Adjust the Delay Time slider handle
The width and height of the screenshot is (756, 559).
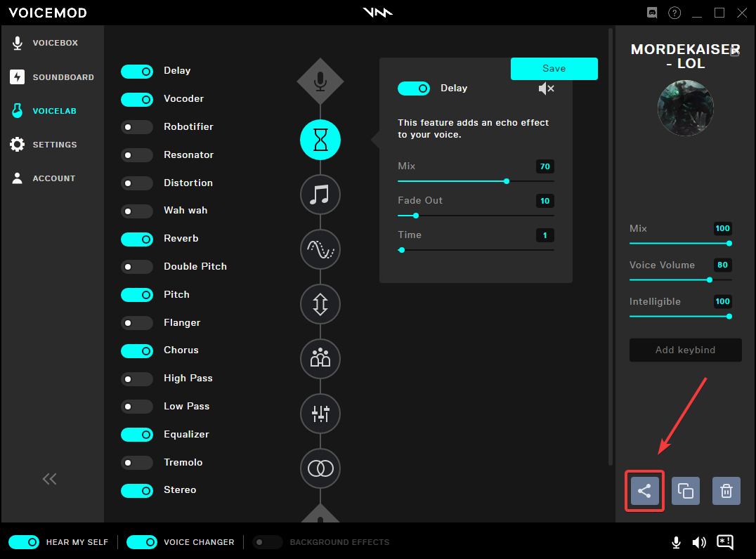coord(402,250)
